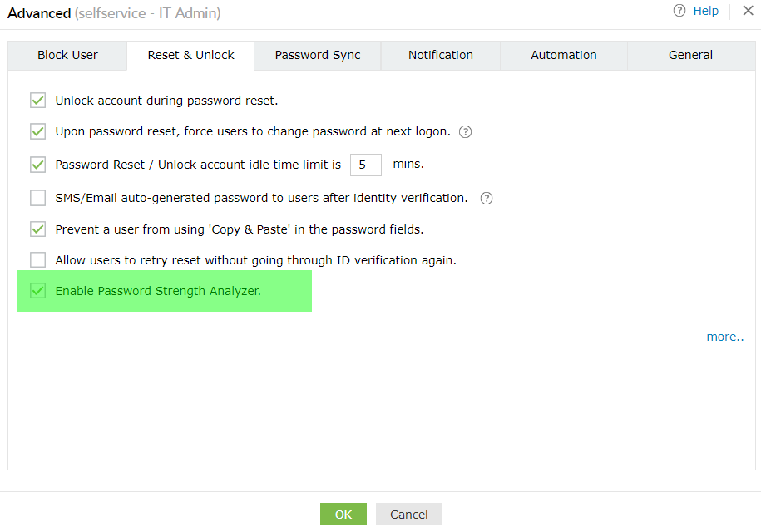
Task: Uncheck prevent Copy & Paste in password fields
Action: point(38,229)
